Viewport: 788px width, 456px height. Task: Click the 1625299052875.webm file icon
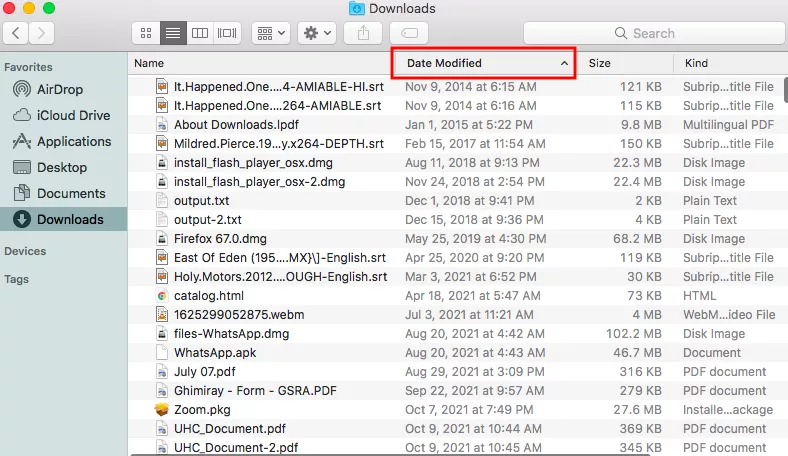point(162,315)
